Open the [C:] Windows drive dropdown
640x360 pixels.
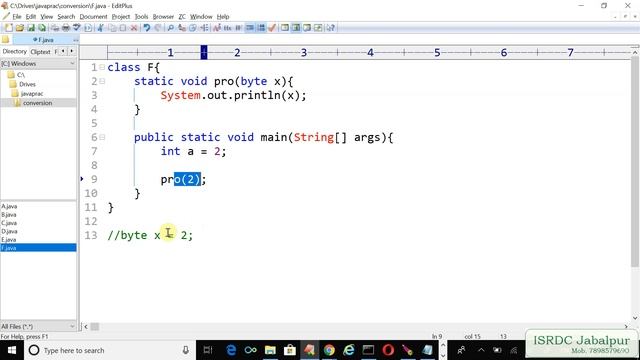(x=38, y=64)
